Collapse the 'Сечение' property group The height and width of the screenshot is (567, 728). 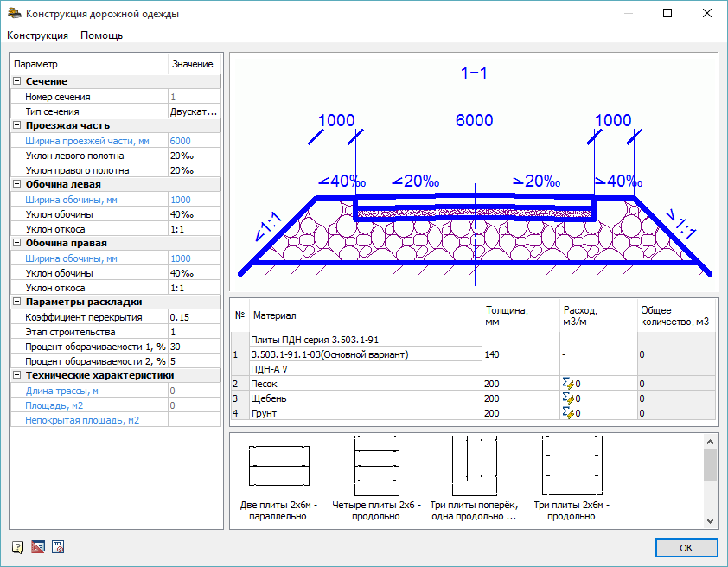(x=16, y=81)
